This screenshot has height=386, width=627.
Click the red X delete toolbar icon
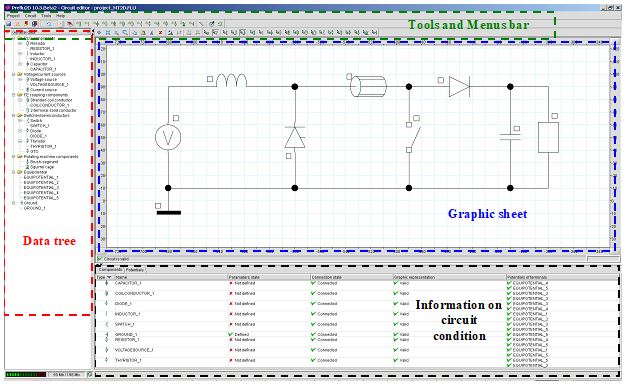(x=161, y=32)
